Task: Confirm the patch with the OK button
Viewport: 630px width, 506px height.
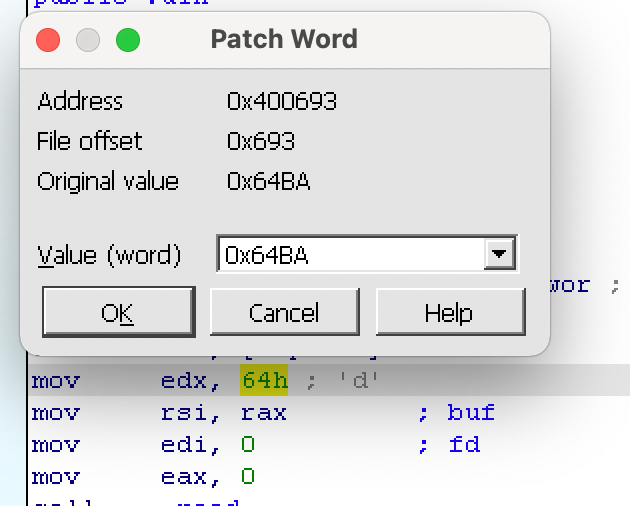Action: [x=119, y=312]
